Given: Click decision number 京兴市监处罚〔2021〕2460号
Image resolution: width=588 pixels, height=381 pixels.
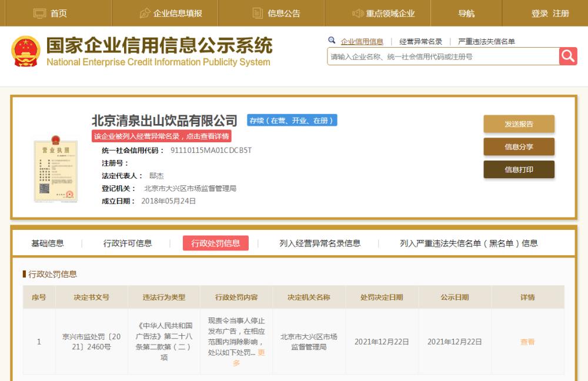Looking at the screenshot, I should pyautogui.click(x=92, y=342).
